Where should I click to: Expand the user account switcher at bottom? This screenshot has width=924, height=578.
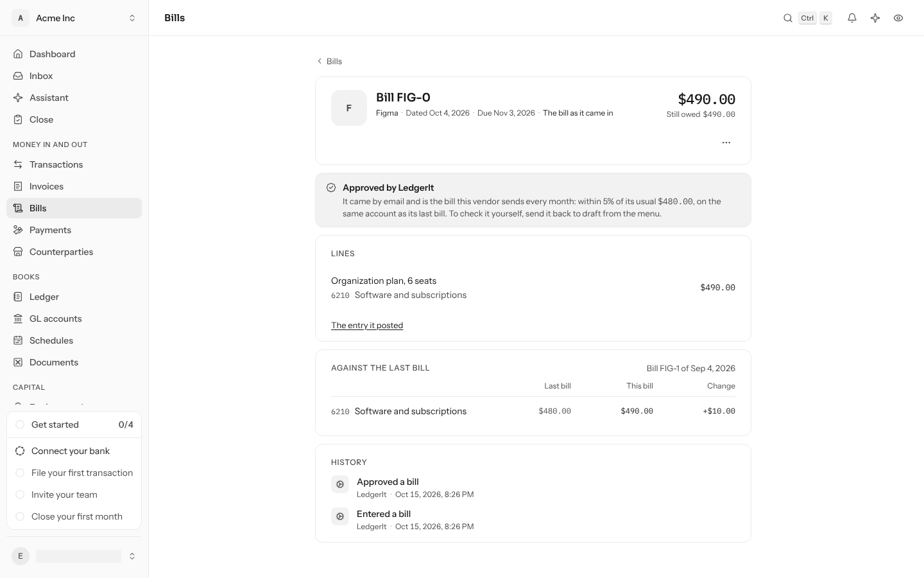[x=74, y=556]
